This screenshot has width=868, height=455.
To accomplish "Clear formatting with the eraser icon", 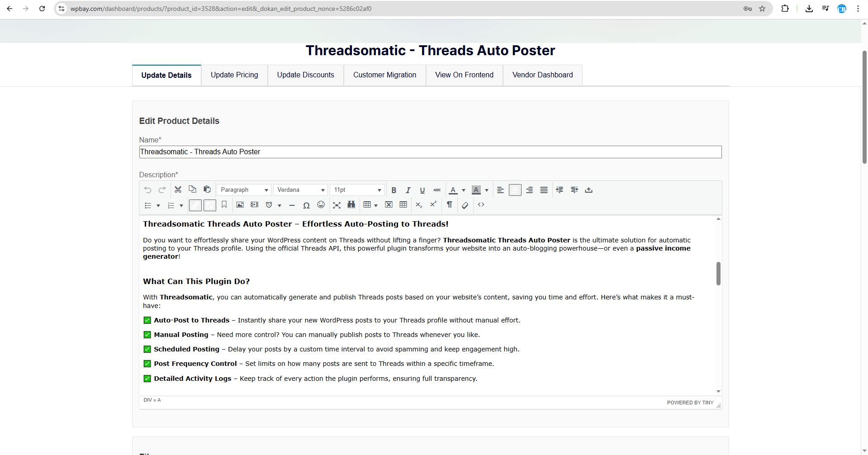I will point(465,205).
